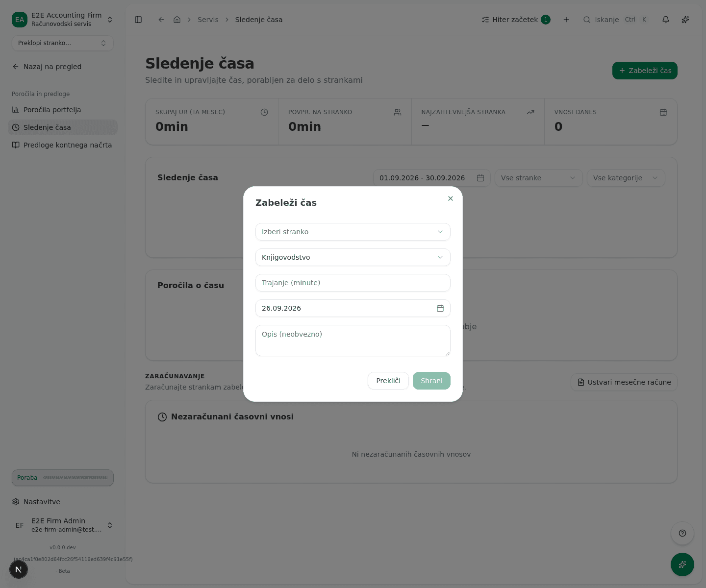Open the AI sparkle icon in top bar
Screen dimensions: 706x588
click(x=685, y=20)
